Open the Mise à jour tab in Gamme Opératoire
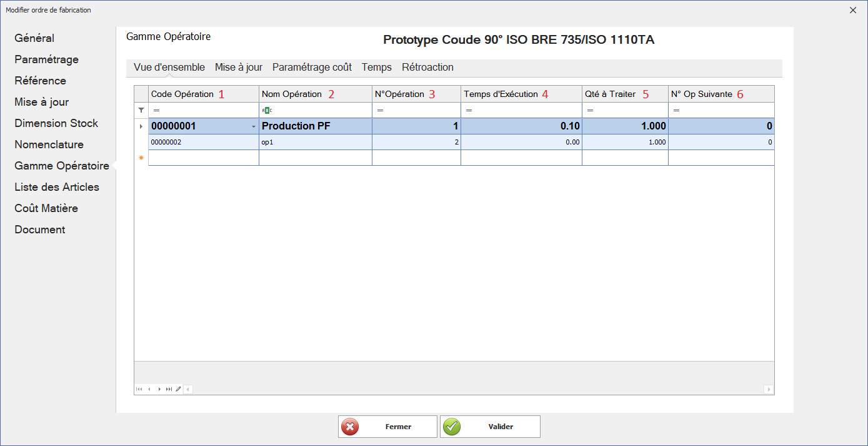The height and width of the screenshot is (446, 868). (x=238, y=67)
